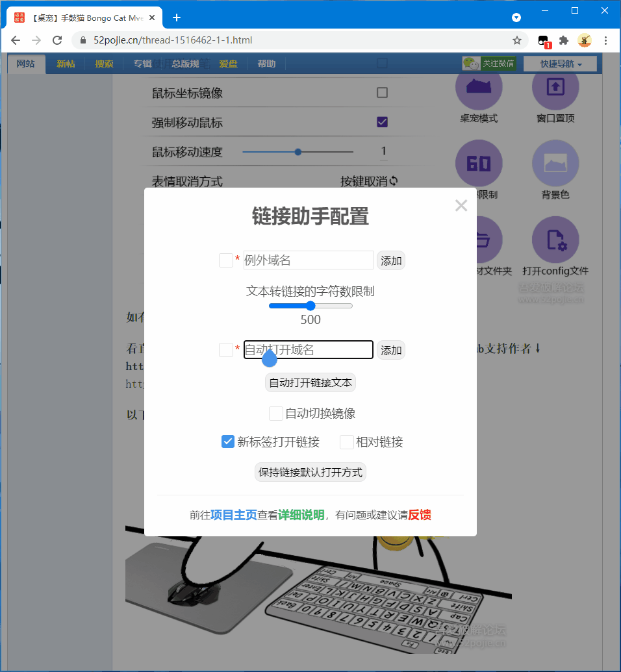Expand browser extensions puzzle menu
Image resolution: width=621 pixels, height=672 pixels.
[x=564, y=40]
